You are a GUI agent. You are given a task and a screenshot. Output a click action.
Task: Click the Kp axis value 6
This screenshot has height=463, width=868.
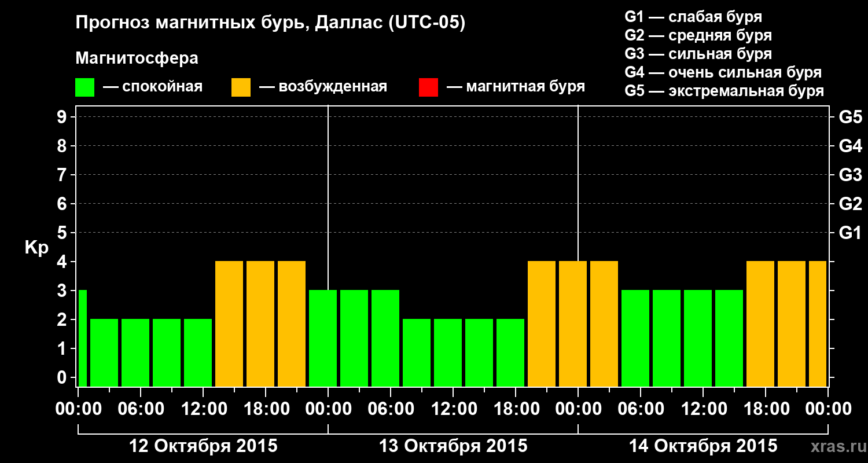tap(63, 204)
